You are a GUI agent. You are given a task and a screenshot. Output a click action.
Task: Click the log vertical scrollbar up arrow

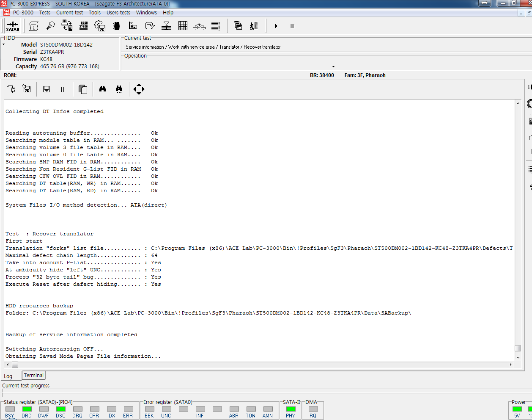(518, 103)
